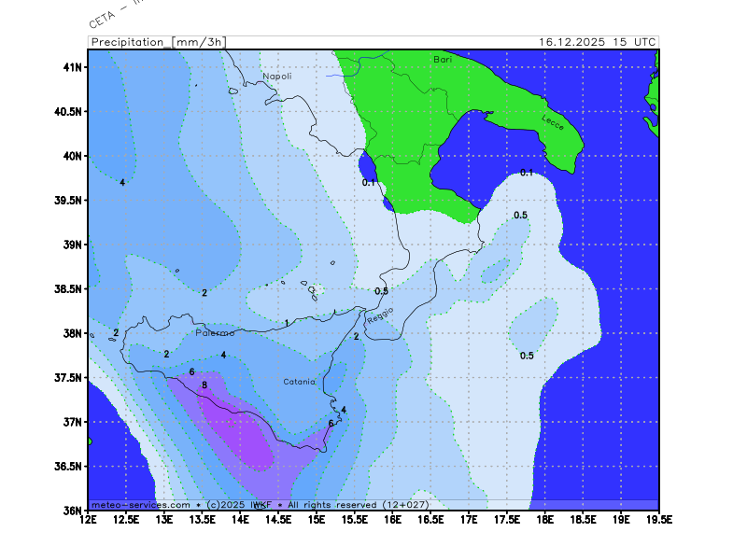
Task: Click the 36N latitude axis label
Action: click(72, 511)
